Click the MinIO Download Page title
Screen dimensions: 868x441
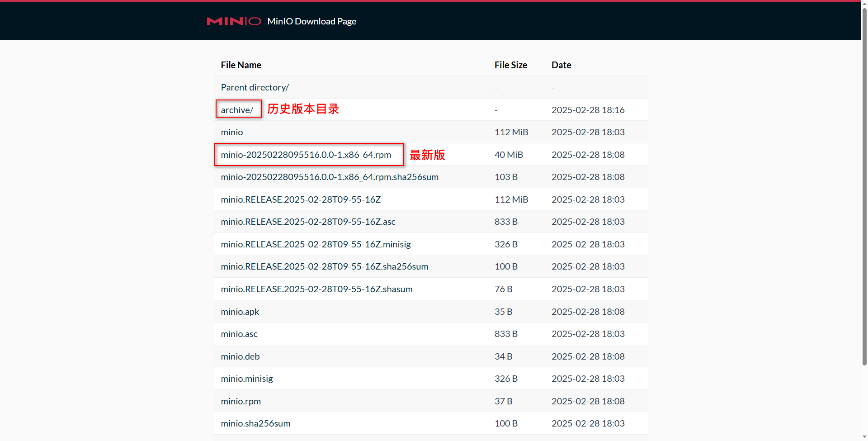(x=312, y=21)
